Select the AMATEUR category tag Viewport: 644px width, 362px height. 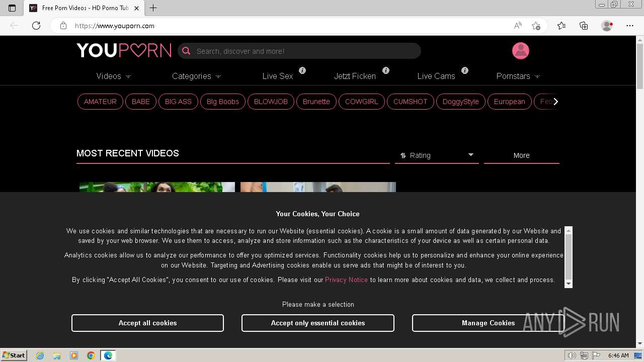100,102
